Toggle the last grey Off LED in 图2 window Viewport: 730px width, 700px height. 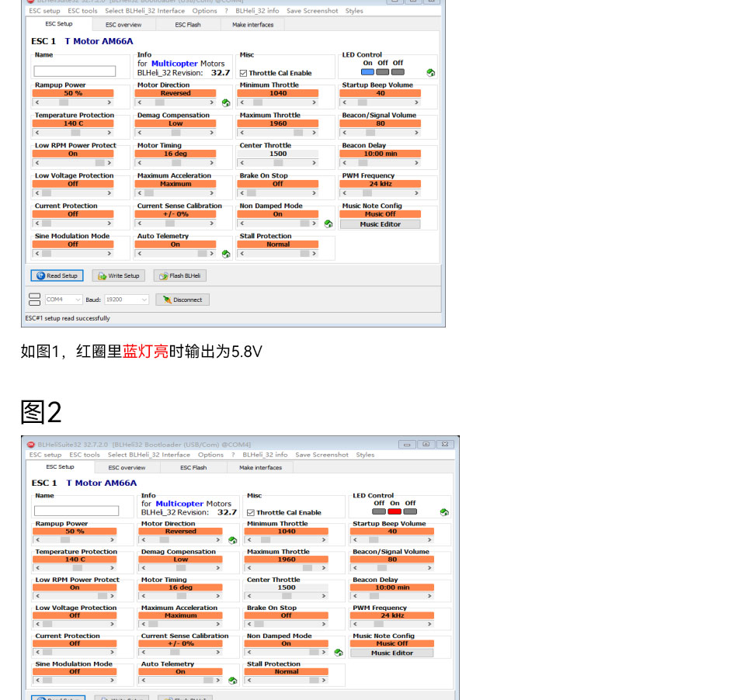pos(410,511)
